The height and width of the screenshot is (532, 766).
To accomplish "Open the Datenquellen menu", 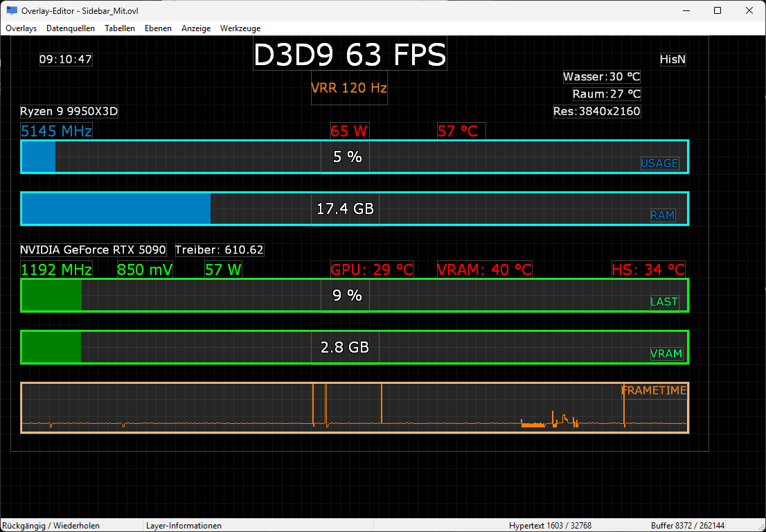I will 71,28.
